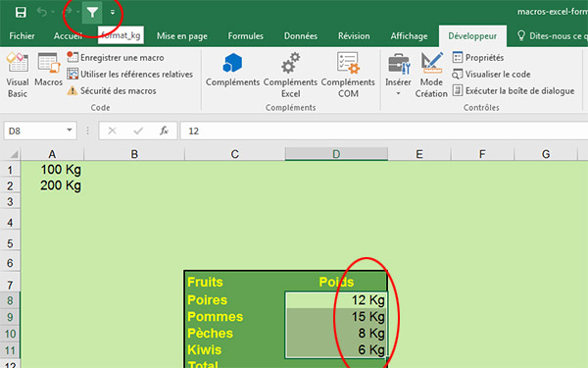Open Sécurité des macros settings
Viewport: 588px width, 368px height.
(112, 90)
